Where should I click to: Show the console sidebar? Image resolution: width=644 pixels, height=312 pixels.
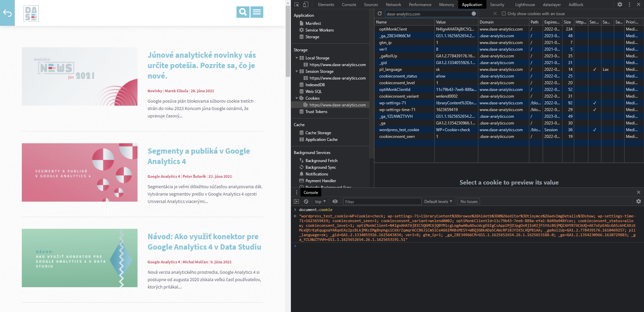[x=296, y=201]
